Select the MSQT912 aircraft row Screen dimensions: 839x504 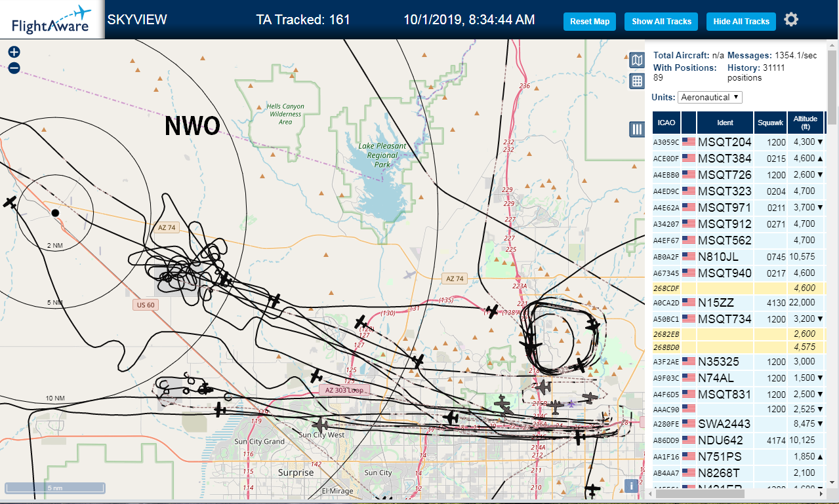pos(738,223)
